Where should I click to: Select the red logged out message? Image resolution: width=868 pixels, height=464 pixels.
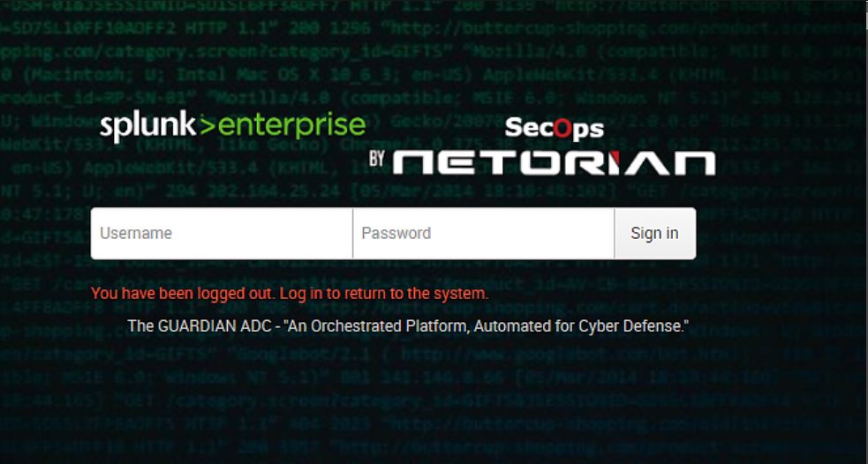[290, 294]
